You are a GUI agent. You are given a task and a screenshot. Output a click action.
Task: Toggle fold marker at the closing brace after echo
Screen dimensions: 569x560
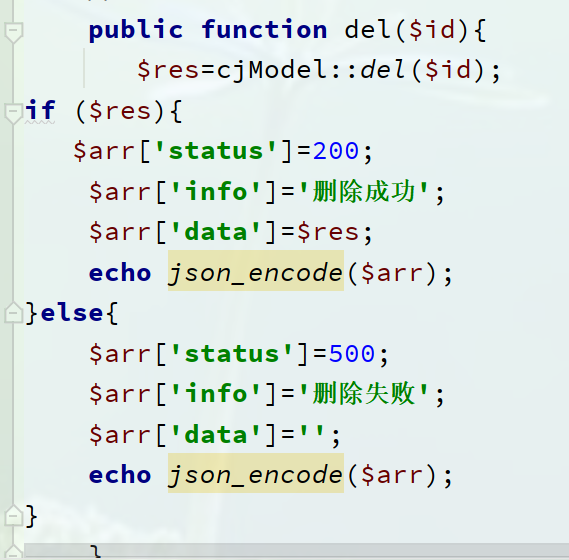pyautogui.click(x=14, y=515)
